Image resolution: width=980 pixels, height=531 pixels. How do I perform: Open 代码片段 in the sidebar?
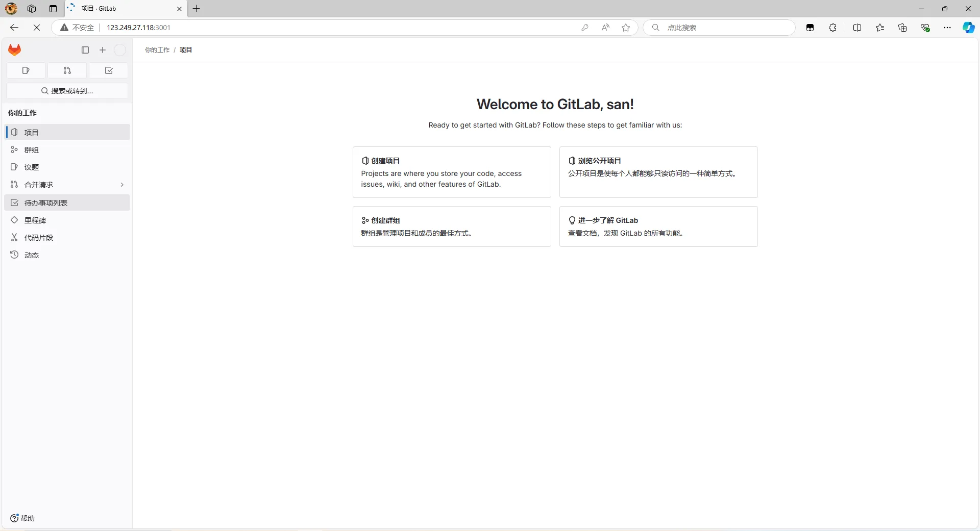pos(67,238)
